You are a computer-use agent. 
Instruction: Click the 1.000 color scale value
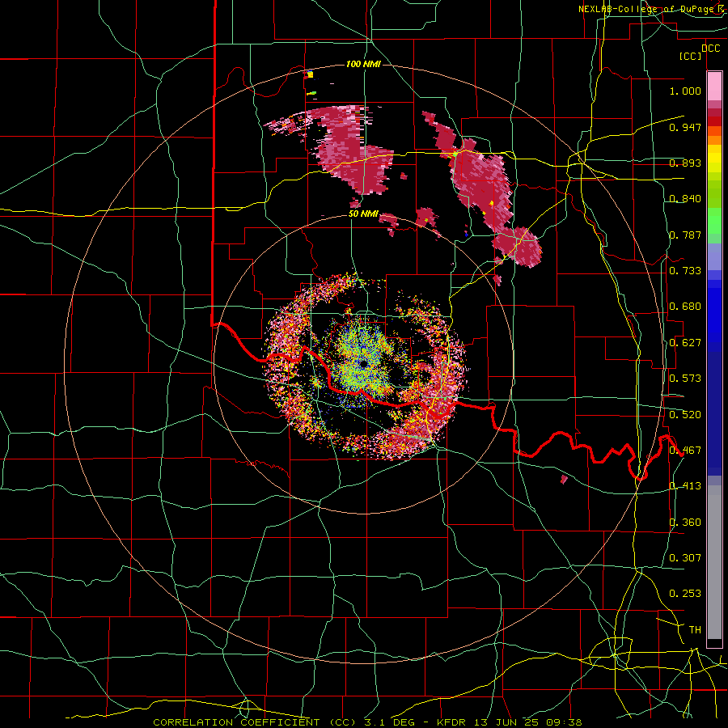(x=685, y=91)
